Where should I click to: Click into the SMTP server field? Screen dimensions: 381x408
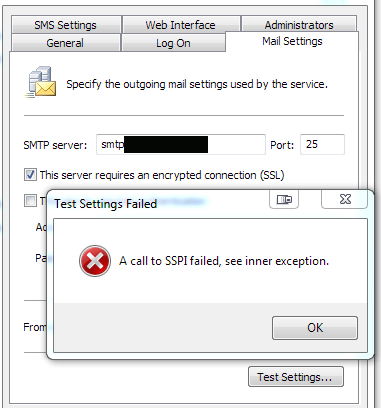point(181,144)
